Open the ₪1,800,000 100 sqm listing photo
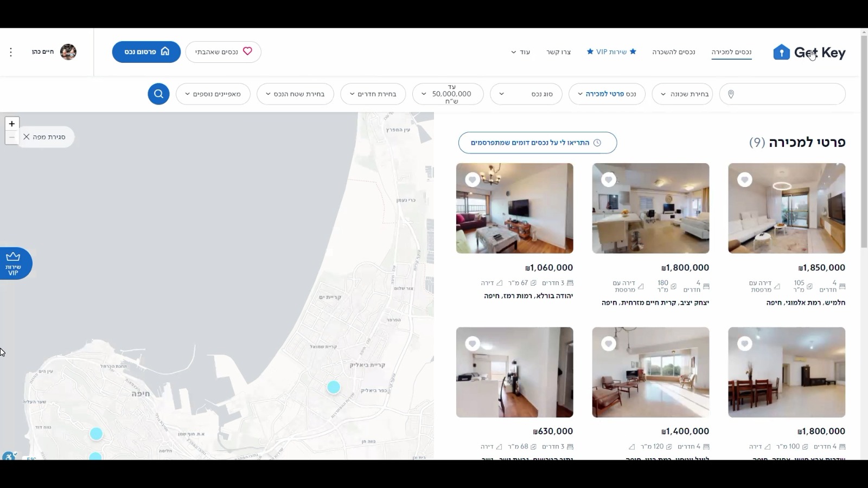Screen dimensions: 868x488 (787, 372)
